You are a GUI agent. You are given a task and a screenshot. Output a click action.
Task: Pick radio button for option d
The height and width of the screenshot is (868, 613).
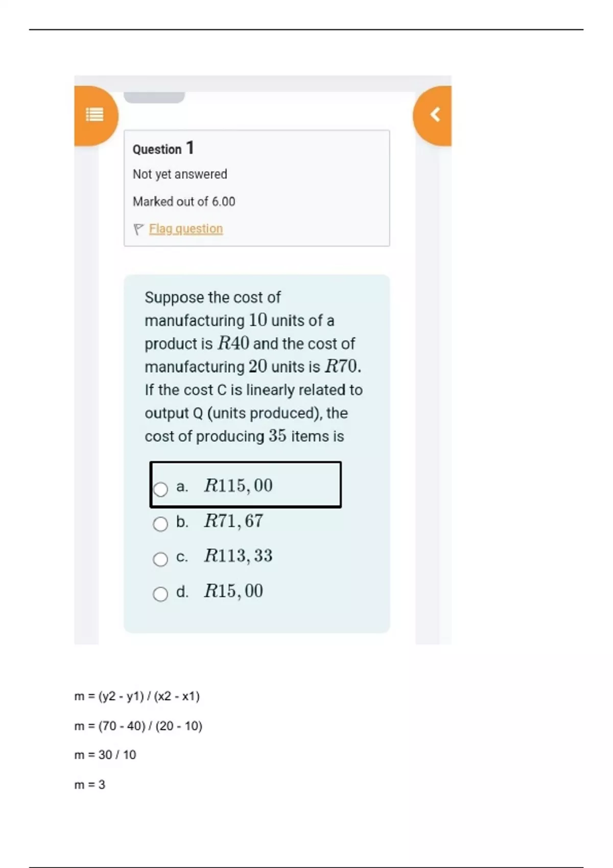click(x=160, y=594)
